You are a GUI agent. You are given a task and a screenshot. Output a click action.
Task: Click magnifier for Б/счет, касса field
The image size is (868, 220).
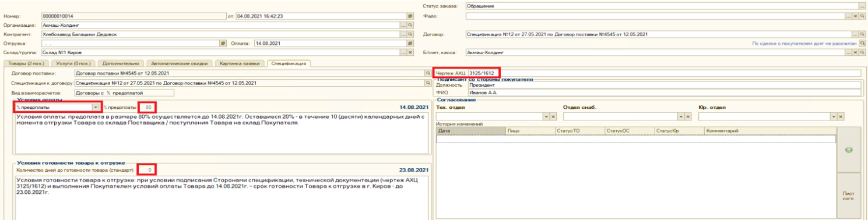point(862,52)
